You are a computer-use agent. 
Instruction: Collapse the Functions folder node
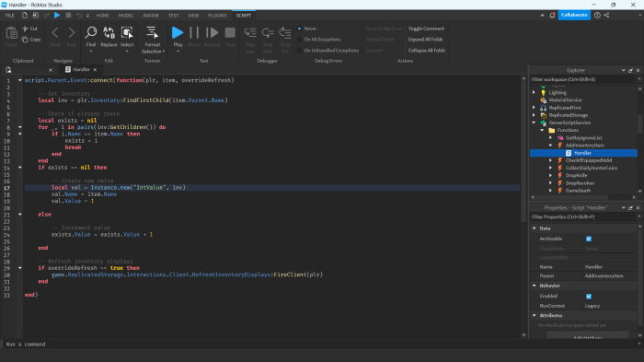542,130
